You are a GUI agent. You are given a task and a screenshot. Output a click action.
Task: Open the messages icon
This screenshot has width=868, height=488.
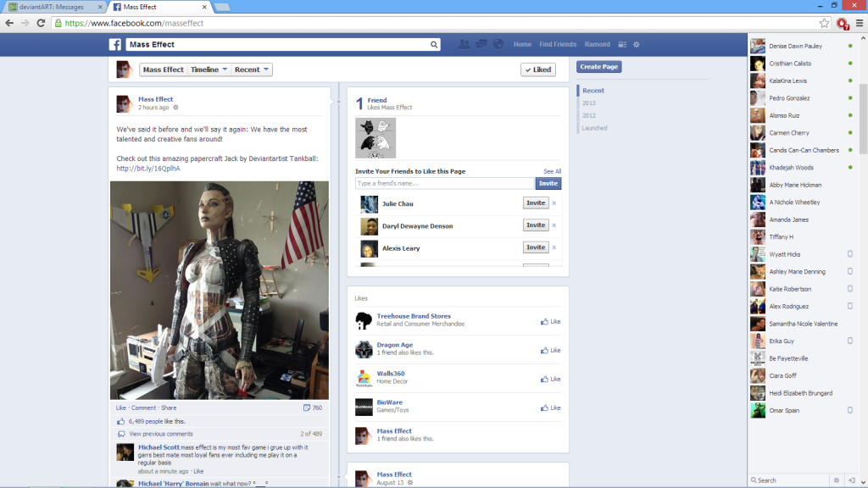(481, 44)
